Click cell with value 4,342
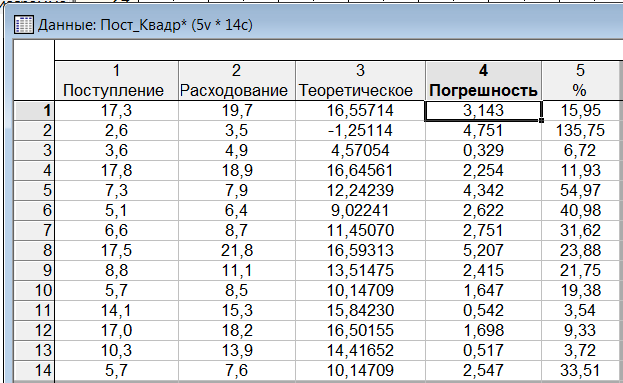Viewport: 623px width, 383px height. point(483,191)
